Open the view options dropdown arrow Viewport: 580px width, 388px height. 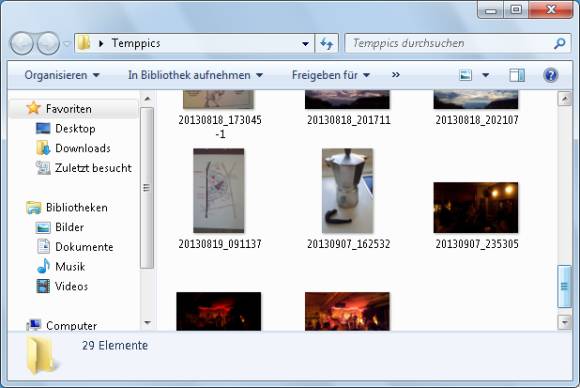click(486, 75)
